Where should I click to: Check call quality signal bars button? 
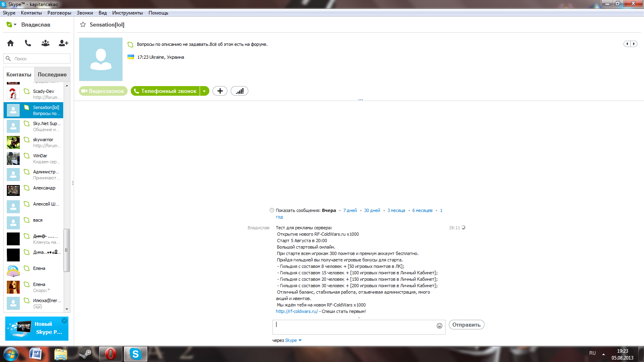click(239, 91)
